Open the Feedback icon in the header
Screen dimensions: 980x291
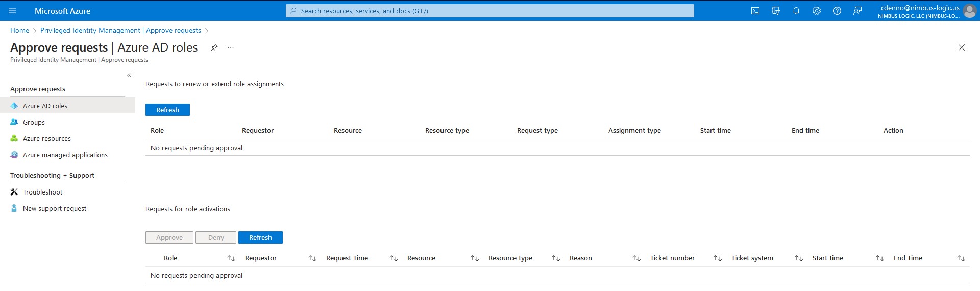pos(857,11)
